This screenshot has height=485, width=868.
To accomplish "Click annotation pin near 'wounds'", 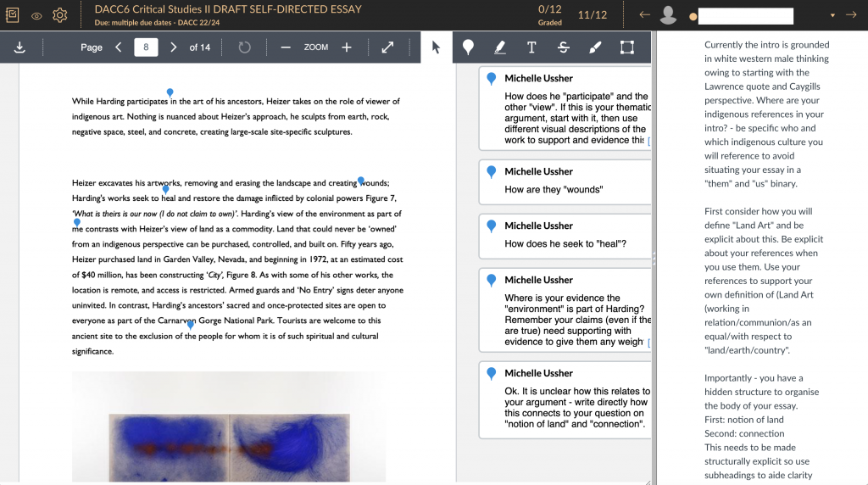I will click(x=361, y=181).
